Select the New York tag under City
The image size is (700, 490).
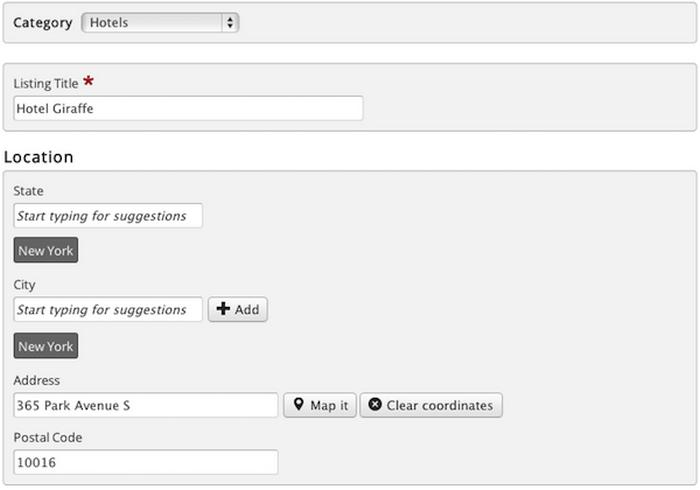click(x=46, y=346)
